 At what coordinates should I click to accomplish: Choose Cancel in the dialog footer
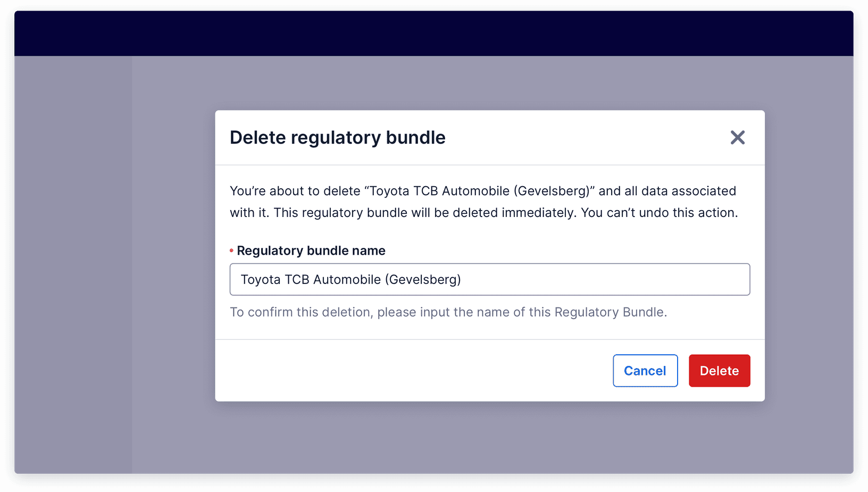coord(645,371)
